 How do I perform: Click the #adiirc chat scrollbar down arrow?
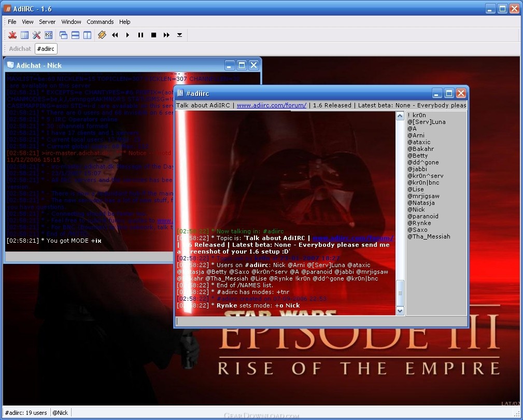tap(400, 311)
